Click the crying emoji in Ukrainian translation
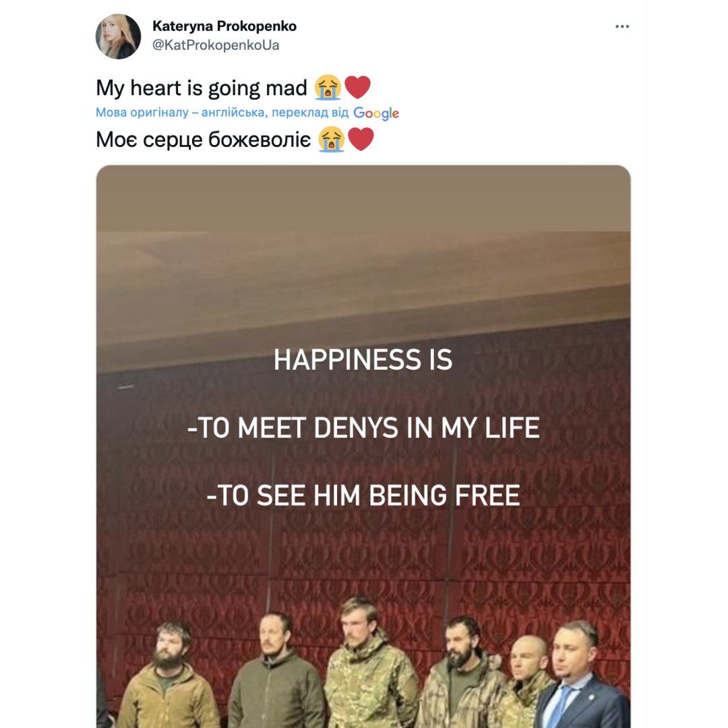 pyautogui.click(x=332, y=139)
